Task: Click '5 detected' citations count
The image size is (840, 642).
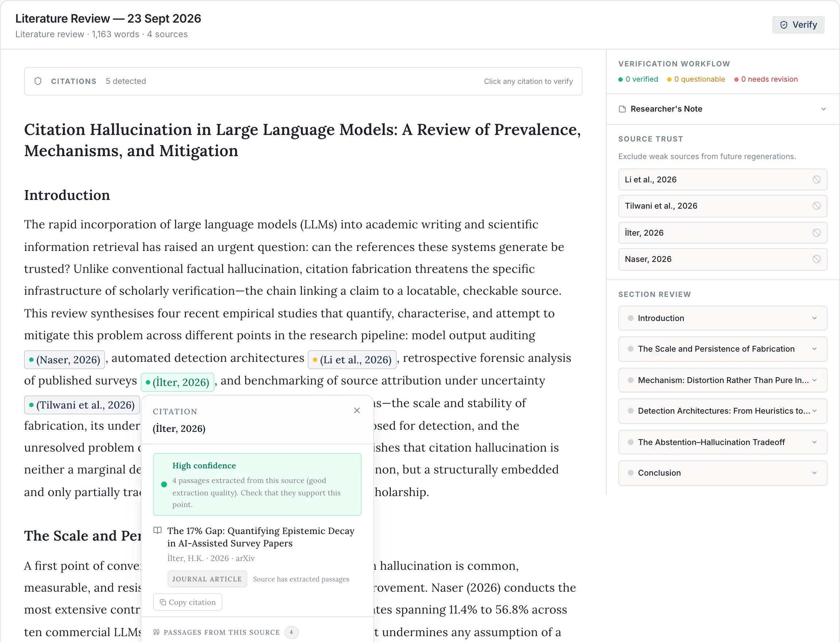Action: coord(126,81)
